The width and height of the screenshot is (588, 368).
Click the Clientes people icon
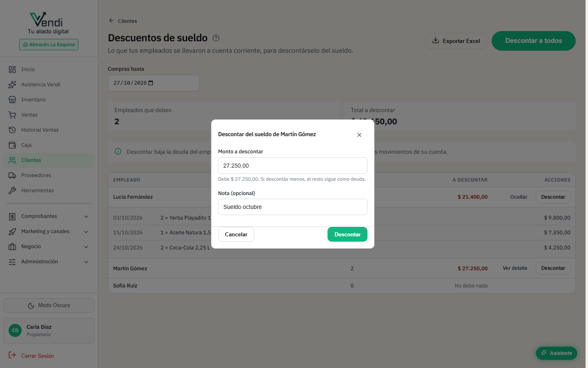click(x=12, y=160)
